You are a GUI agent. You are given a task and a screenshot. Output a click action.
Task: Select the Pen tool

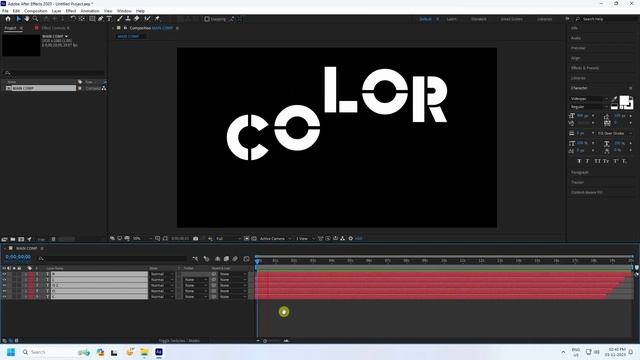coord(101,19)
